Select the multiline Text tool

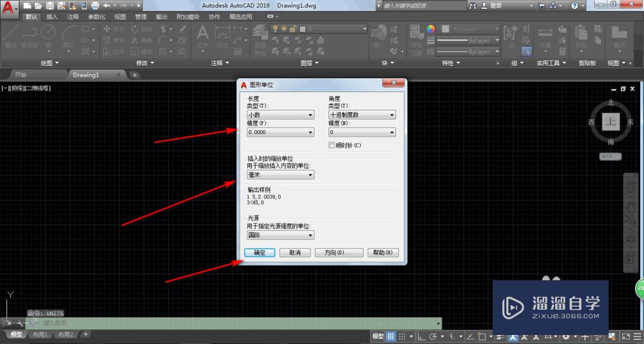tap(202, 37)
